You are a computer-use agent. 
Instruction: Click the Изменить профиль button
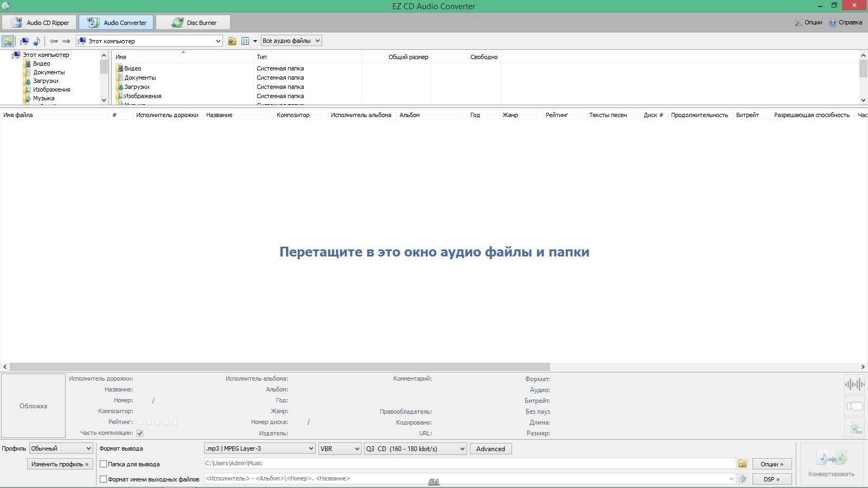coord(60,464)
